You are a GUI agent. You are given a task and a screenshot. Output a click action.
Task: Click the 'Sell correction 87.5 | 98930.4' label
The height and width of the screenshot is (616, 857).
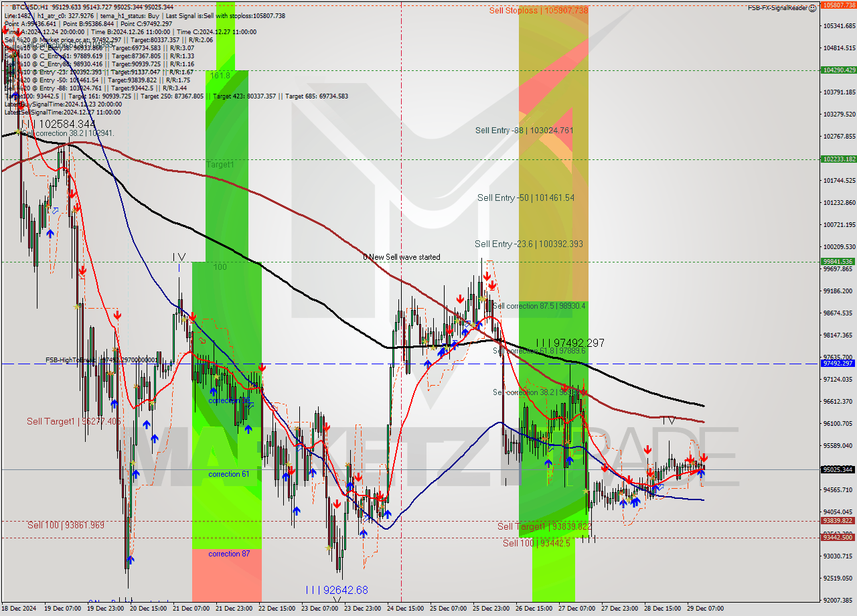(539, 305)
